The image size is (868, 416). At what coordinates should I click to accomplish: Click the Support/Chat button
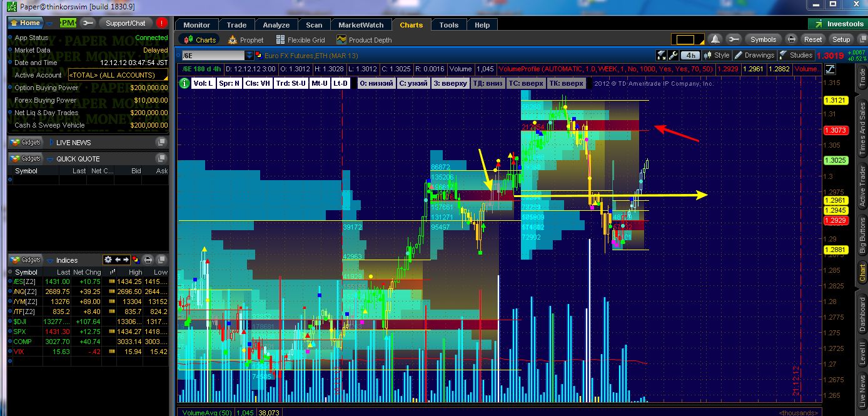(125, 23)
